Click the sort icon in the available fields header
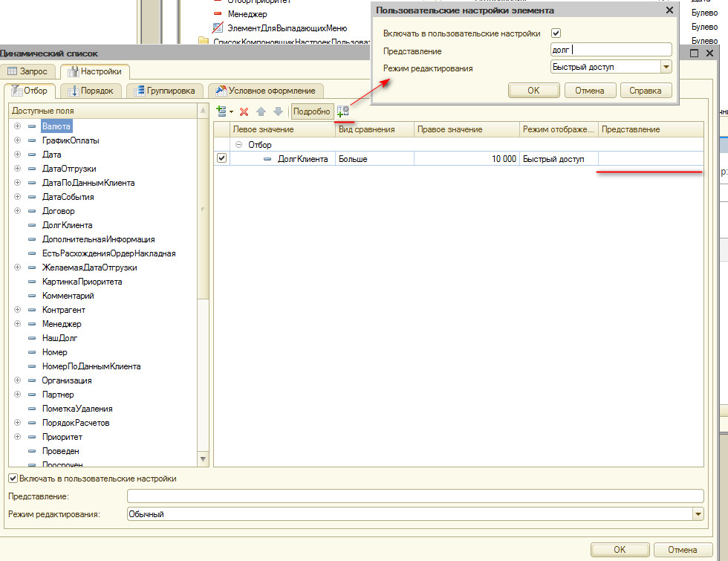The width and height of the screenshot is (728, 561). [x=203, y=111]
